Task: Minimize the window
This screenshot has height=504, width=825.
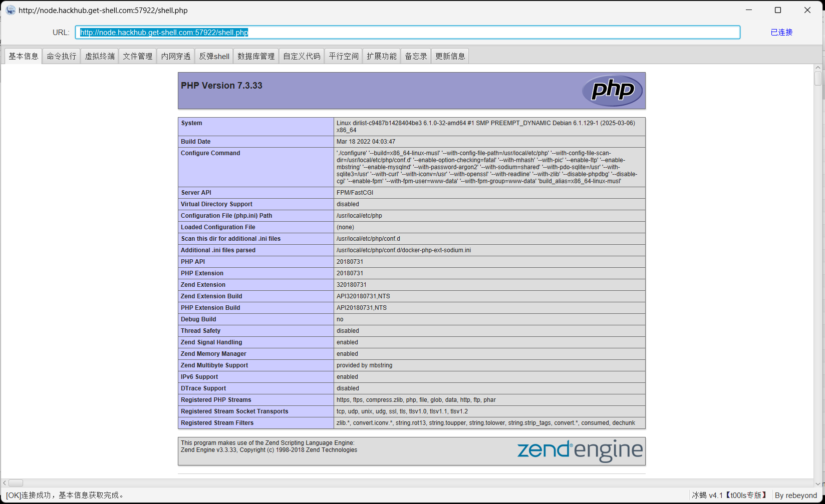Action: 749,10
